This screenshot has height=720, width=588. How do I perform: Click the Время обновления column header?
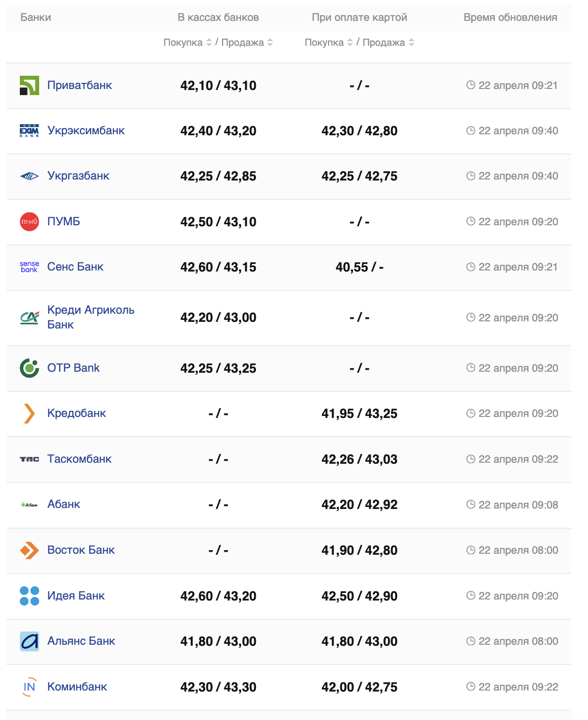click(510, 17)
